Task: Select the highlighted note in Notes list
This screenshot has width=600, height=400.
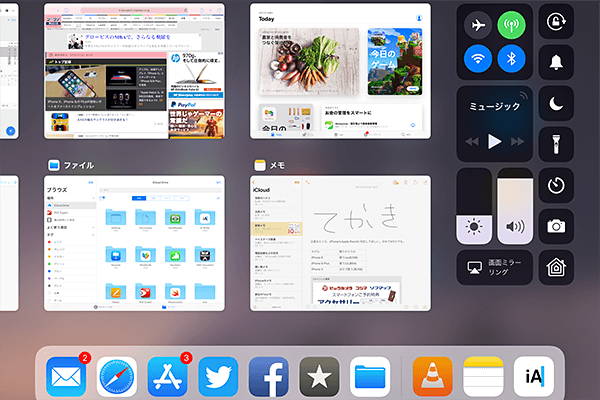Action: point(276,229)
